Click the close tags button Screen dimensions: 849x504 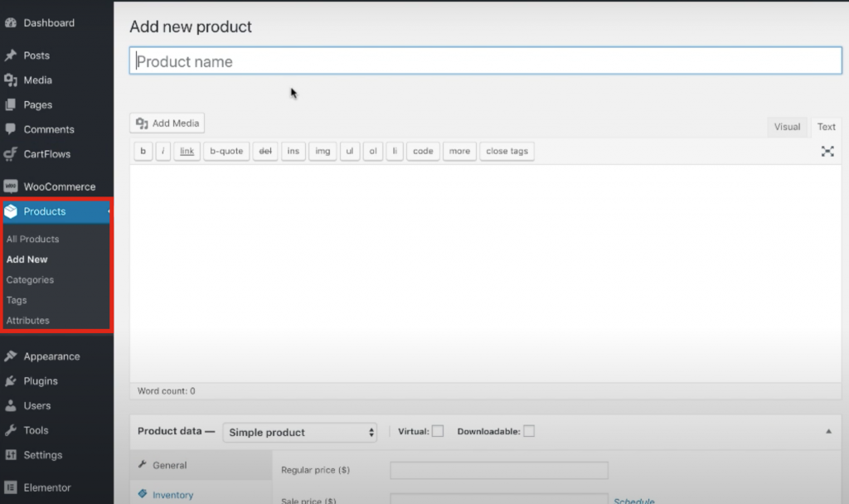(x=507, y=151)
